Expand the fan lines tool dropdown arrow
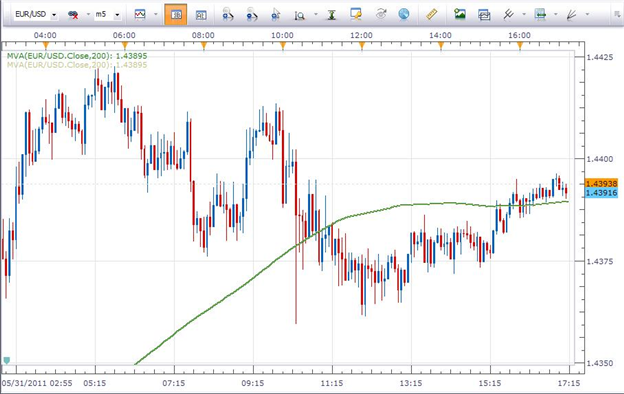 [x=587, y=14]
